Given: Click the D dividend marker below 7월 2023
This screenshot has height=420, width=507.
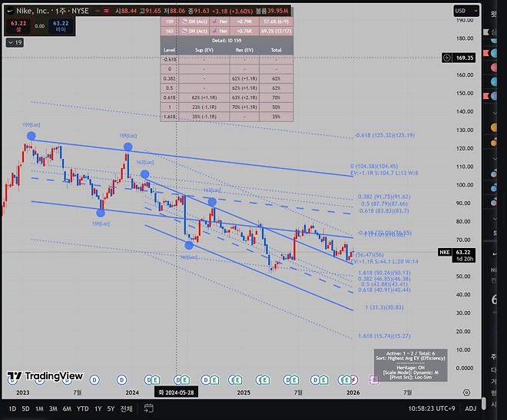Looking at the screenshot, I should point(94,380).
